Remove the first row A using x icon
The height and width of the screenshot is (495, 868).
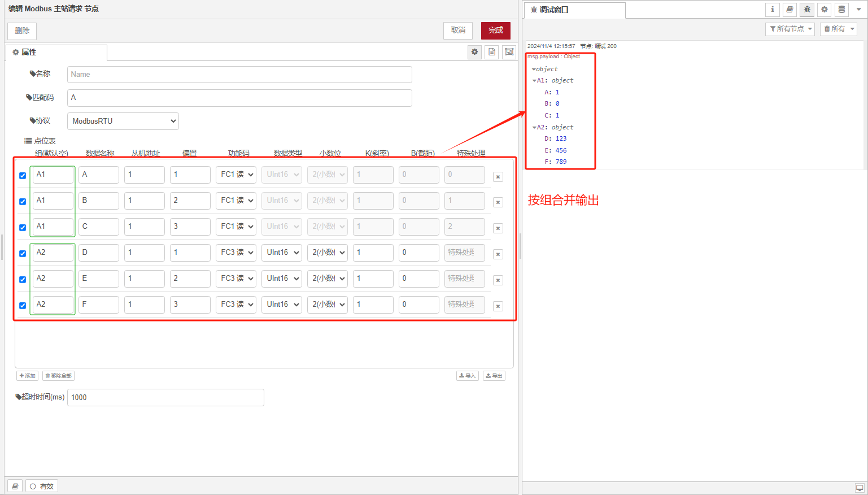pyautogui.click(x=498, y=177)
